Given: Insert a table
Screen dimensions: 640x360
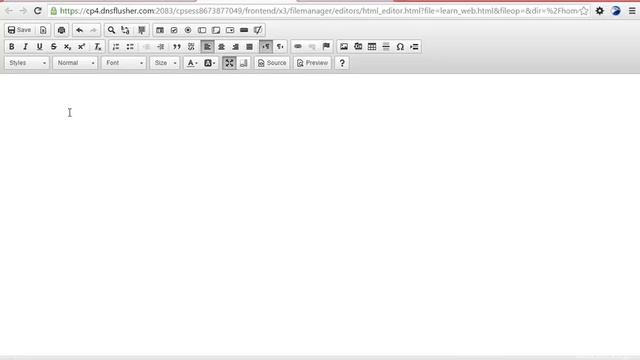Looking at the screenshot, I should [x=372, y=47].
